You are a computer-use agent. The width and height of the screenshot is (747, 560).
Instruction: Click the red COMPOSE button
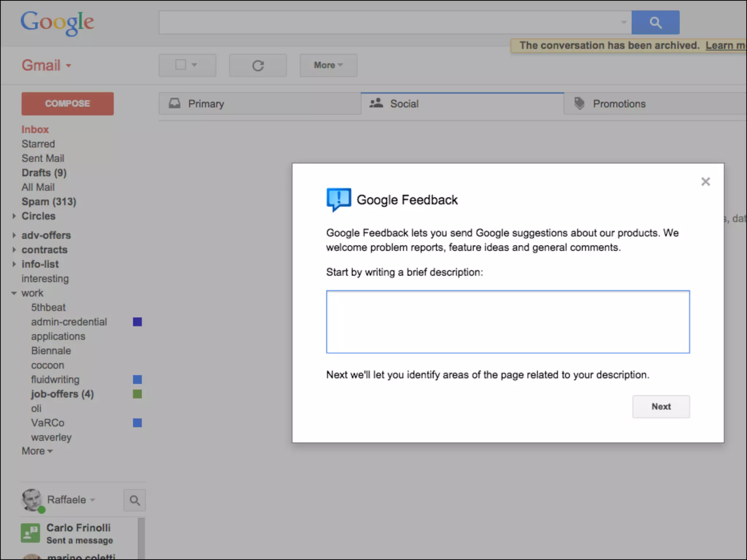tap(67, 104)
